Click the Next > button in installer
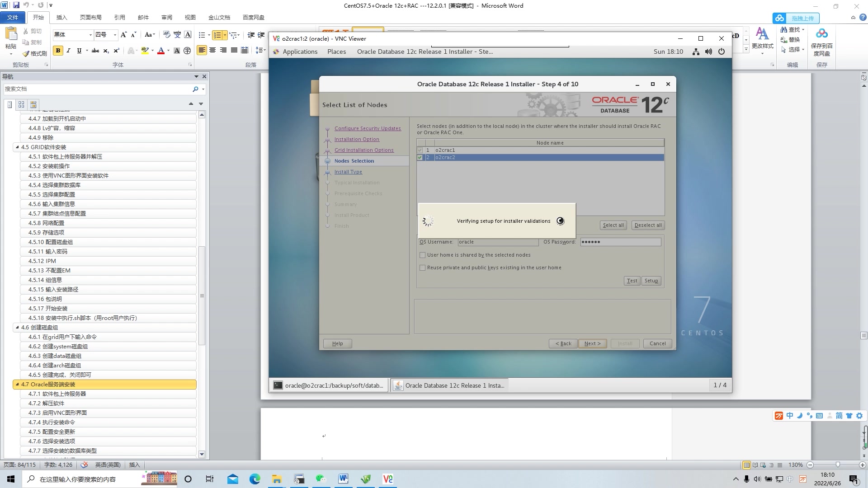868x488 pixels. (x=592, y=344)
